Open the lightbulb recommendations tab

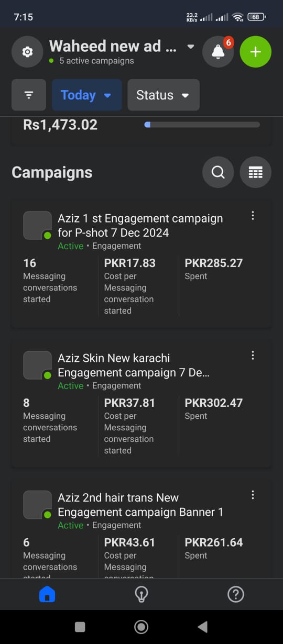pyautogui.click(x=141, y=594)
